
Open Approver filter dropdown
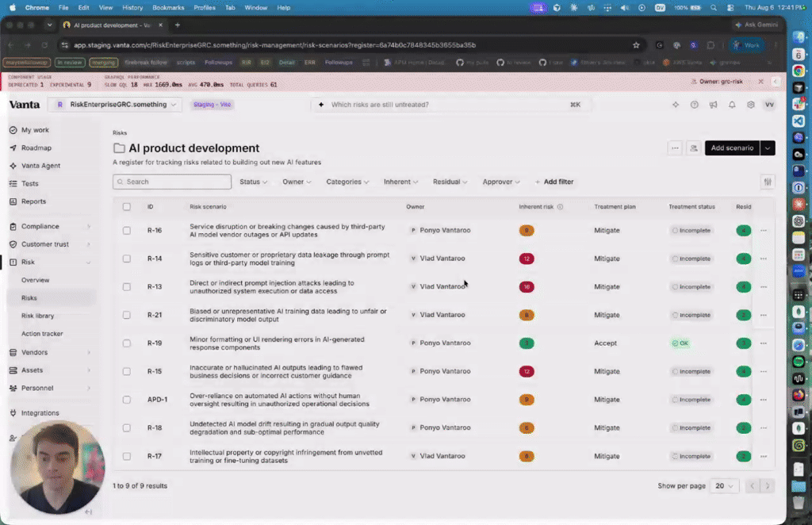(x=501, y=182)
